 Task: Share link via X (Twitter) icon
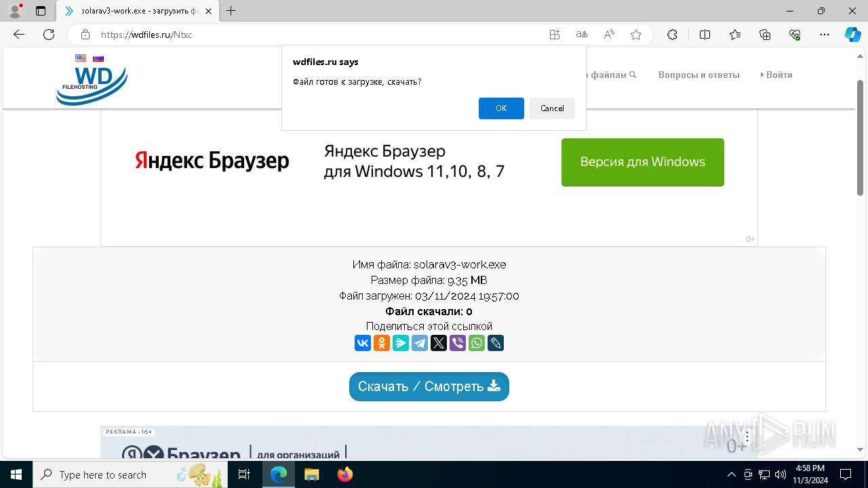439,343
